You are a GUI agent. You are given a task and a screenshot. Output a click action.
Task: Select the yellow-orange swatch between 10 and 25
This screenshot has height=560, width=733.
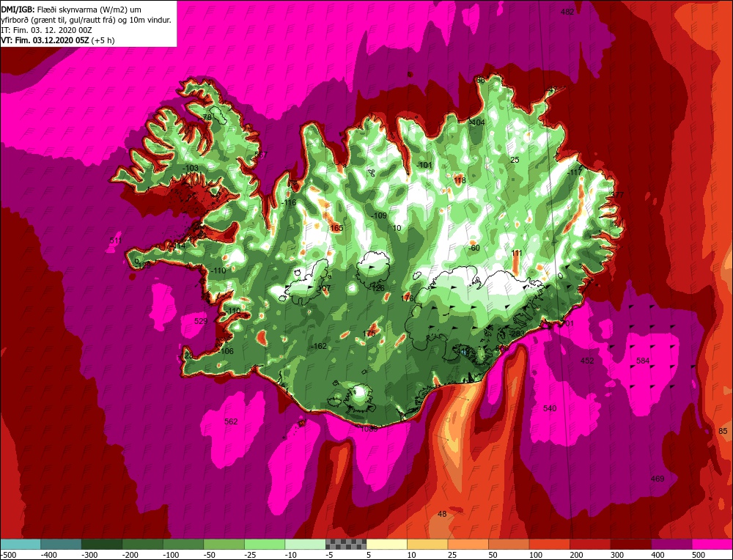pos(427,544)
